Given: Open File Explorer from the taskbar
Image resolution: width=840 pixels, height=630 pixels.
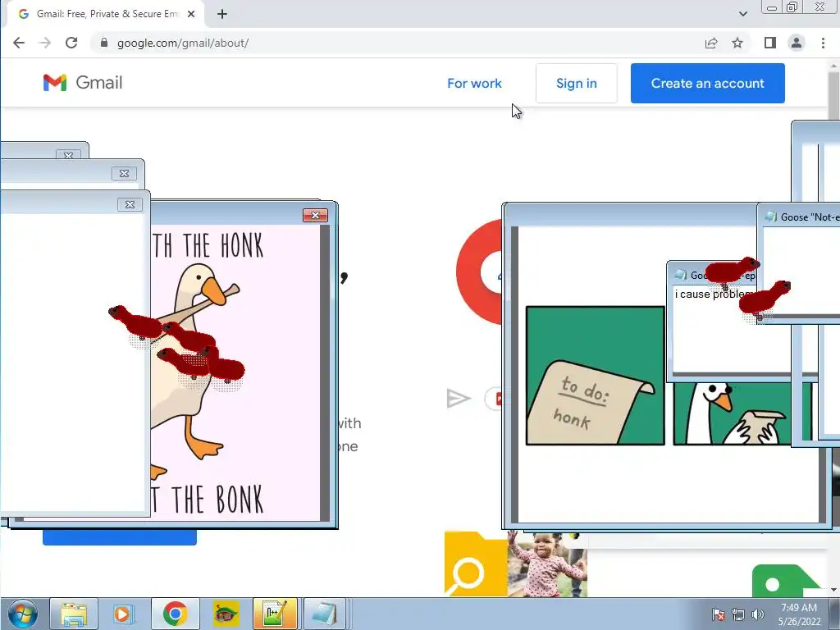Looking at the screenshot, I should (x=74, y=614).
